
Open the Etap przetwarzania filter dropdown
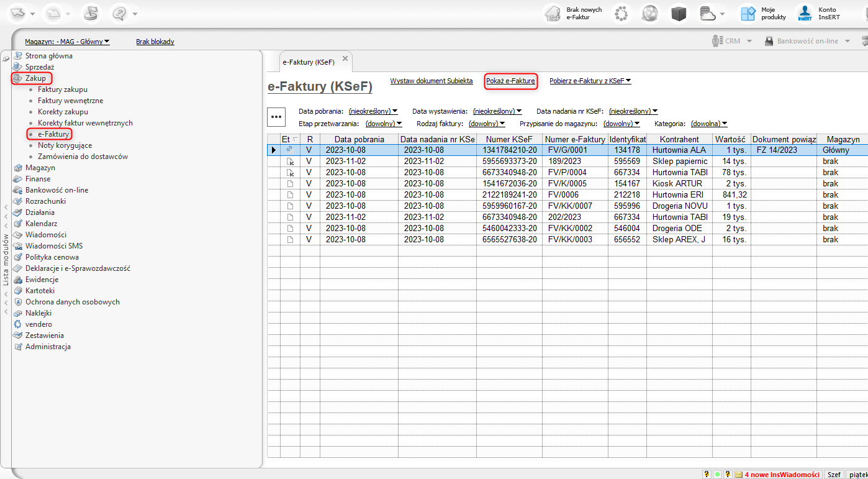384,124
